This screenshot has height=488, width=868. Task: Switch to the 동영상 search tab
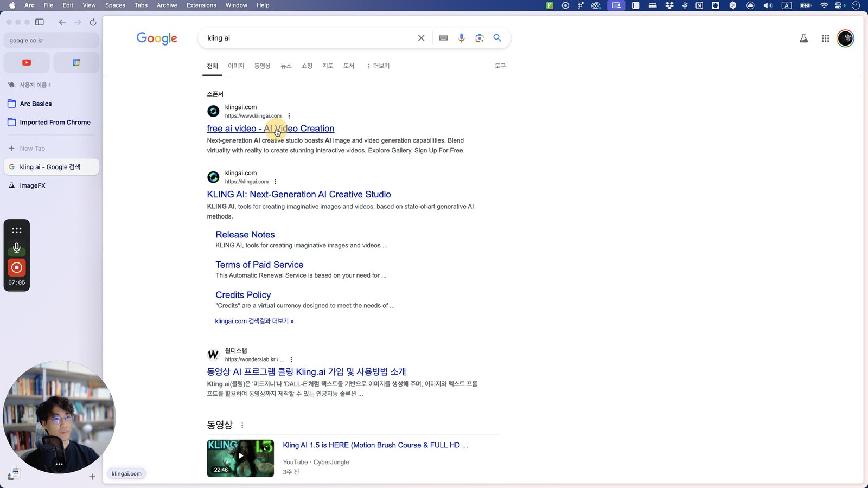[x=263, y=66]
